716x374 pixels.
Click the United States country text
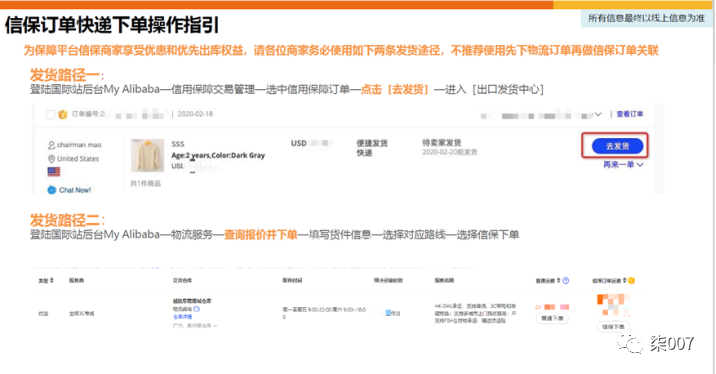(78, 159)
